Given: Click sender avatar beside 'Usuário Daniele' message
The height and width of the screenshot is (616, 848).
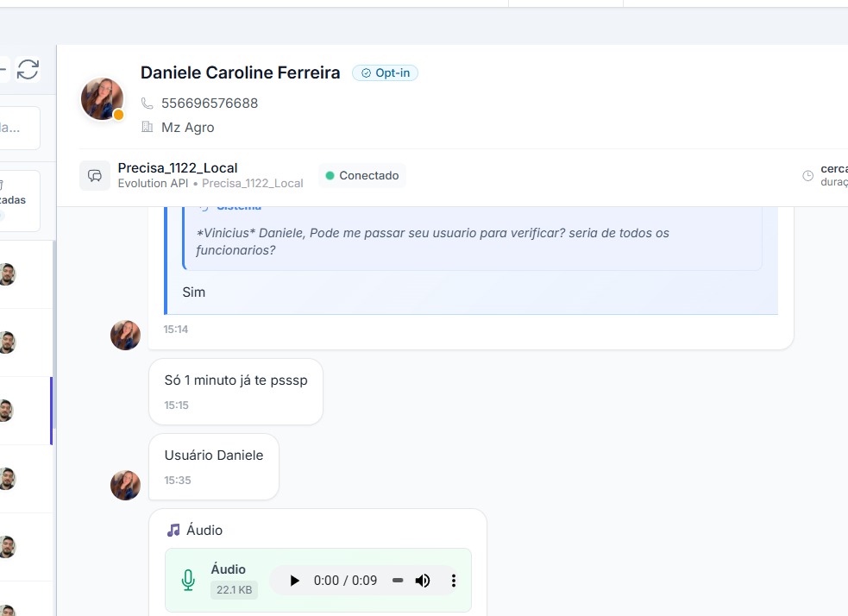Looking at the screenshot, I should (x=125, y=485).
